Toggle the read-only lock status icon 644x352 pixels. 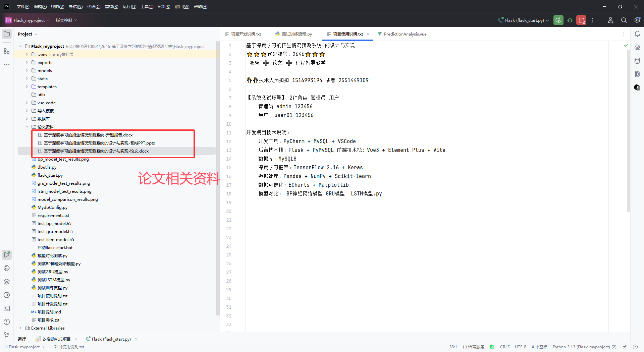pos(625,347)
